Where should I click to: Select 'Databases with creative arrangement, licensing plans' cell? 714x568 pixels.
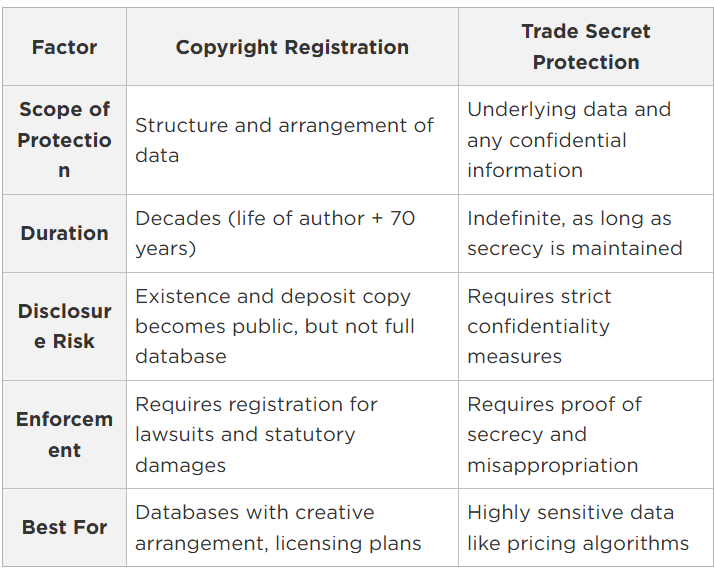point(278,527)
